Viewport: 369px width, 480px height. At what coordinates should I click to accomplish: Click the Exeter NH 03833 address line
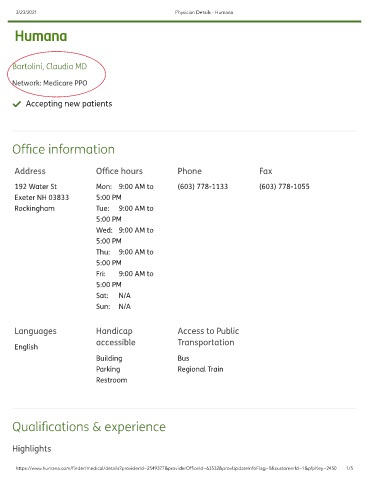(x=42, y=197)
